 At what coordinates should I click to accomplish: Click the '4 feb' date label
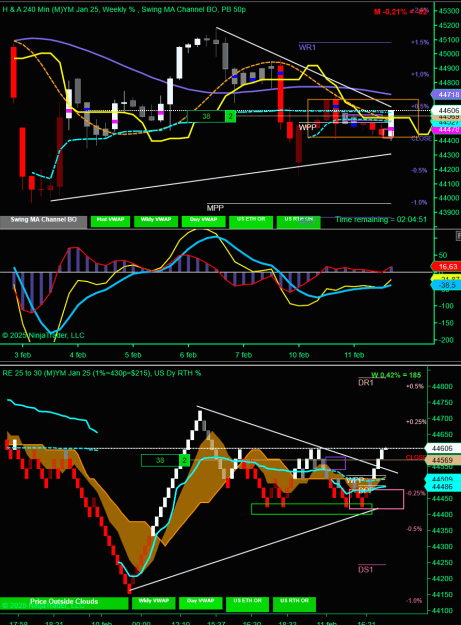(x=78, y=355)
